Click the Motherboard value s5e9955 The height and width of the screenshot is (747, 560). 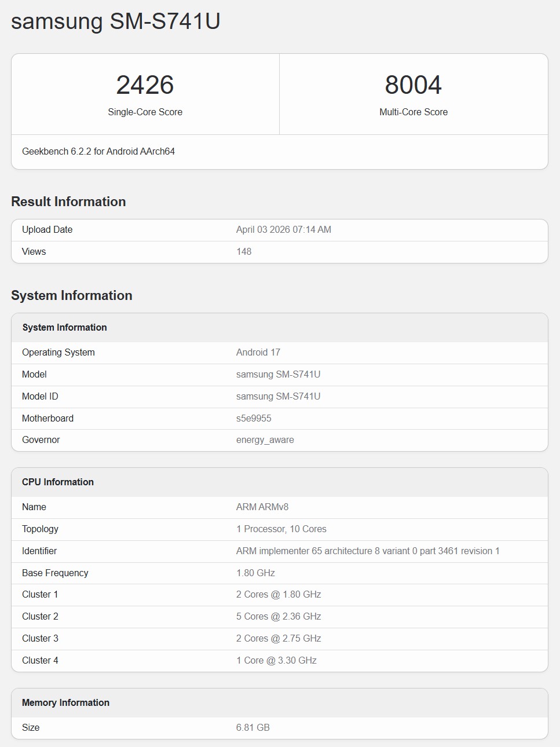pyautogui.click(x=253, y=418)
